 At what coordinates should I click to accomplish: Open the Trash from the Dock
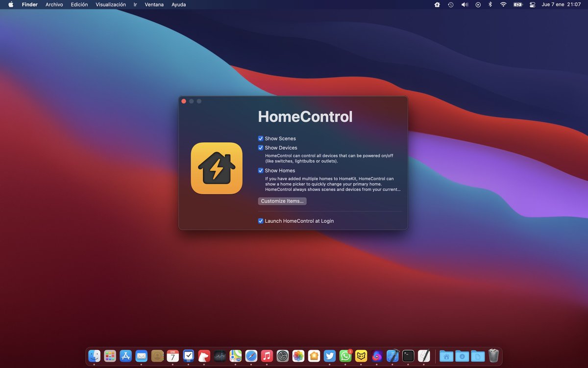click(493, 356)
